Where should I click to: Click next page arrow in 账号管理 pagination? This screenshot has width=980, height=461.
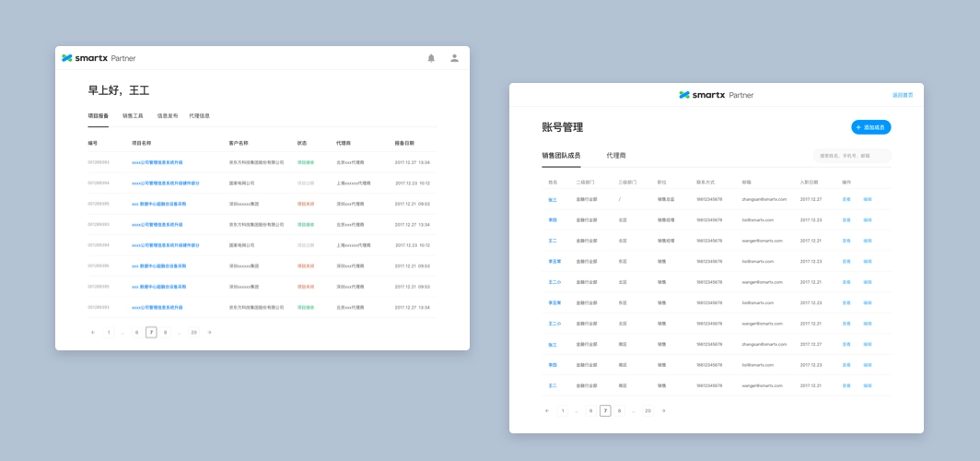coord(664,410)
